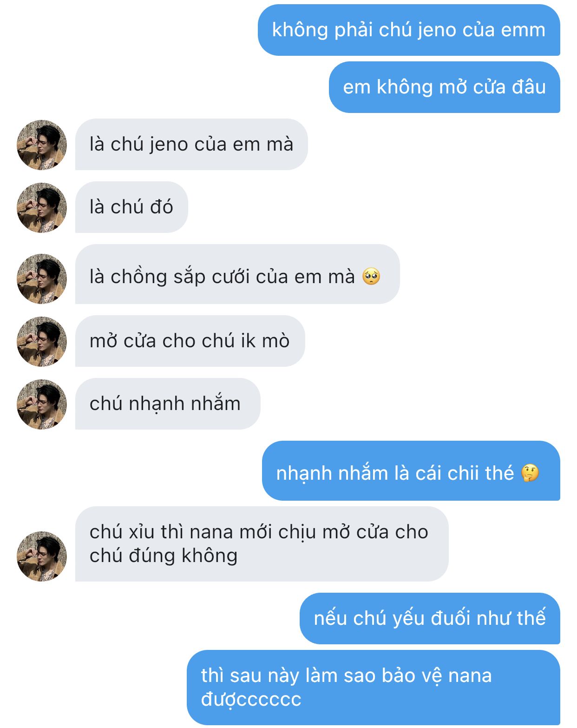
Task: Tap 'thì sau này làm sao bảo vệ nana' bubble
Action: tap(374, 688)
